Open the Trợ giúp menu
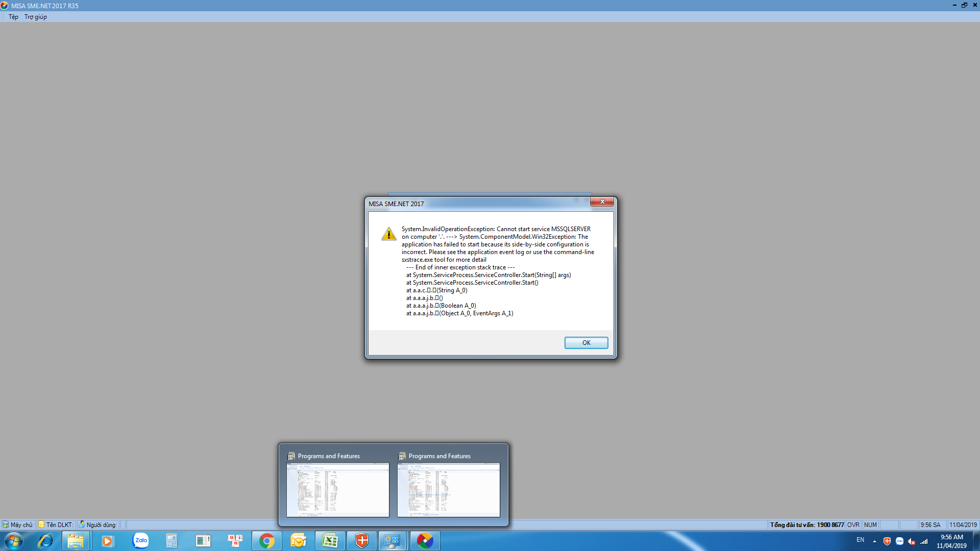Viewport: 980px width, 551px height. click(x=36, y=17)
